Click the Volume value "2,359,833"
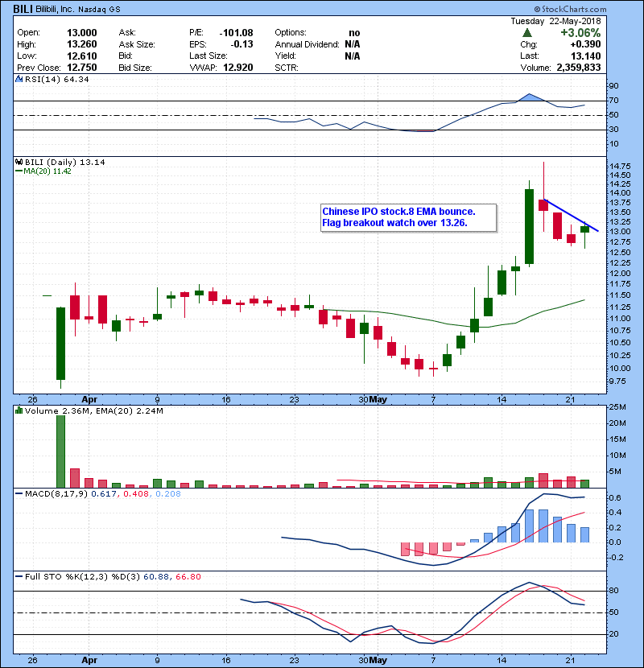The height and width of the screenshot is (668, 644). 579,68
